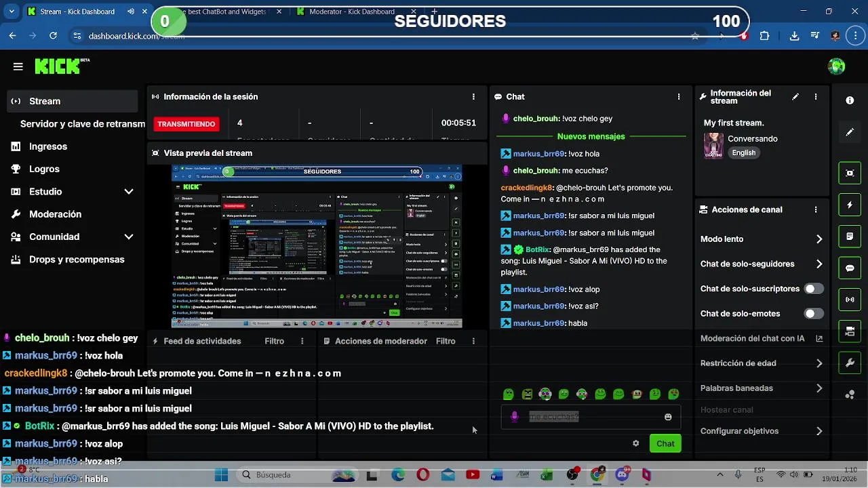Edit stream info with the panel's pencil icon
This screenshot has width=868, height=488.
tap(795, 97)
